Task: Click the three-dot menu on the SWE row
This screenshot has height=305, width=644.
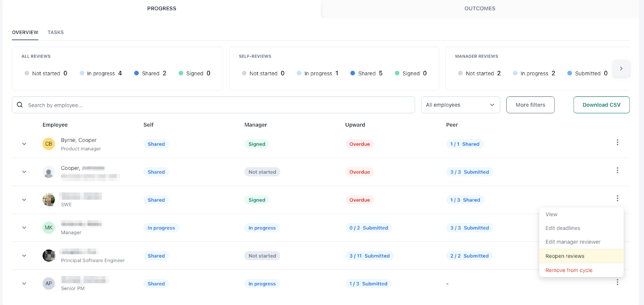Action: 617,199
